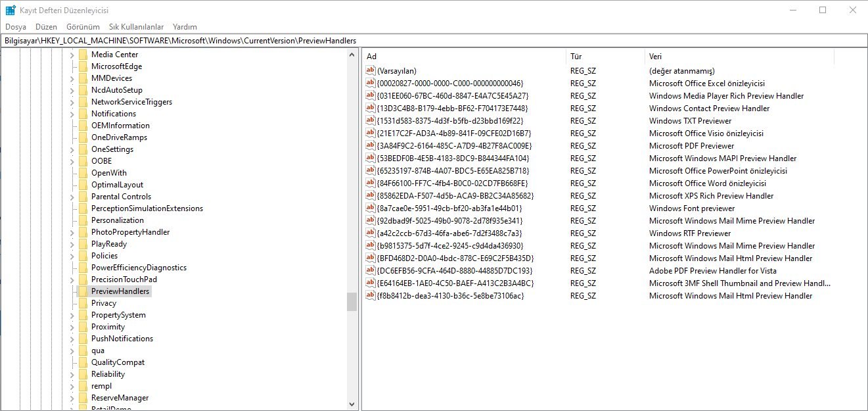Screen dimensions: 868x411
Task: Select value {BFD468D2-D0A0-4bdc-878C-E69C2F5B435D}
Action: (455, 258)
